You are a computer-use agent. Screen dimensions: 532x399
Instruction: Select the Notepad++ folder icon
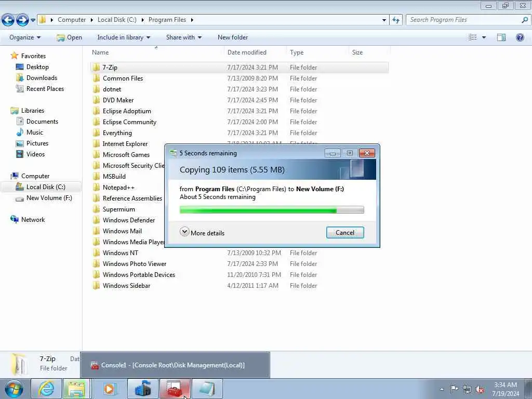[96, 187]
